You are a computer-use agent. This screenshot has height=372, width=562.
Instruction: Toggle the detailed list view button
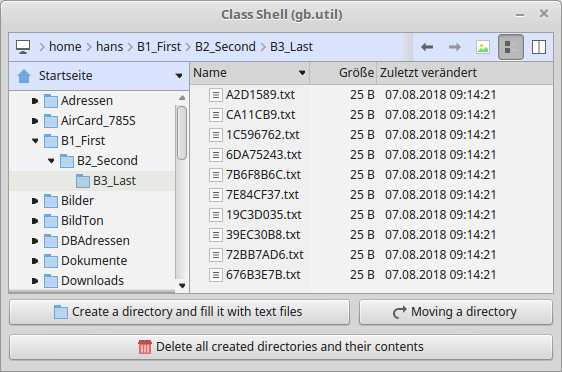coord(511,47)
